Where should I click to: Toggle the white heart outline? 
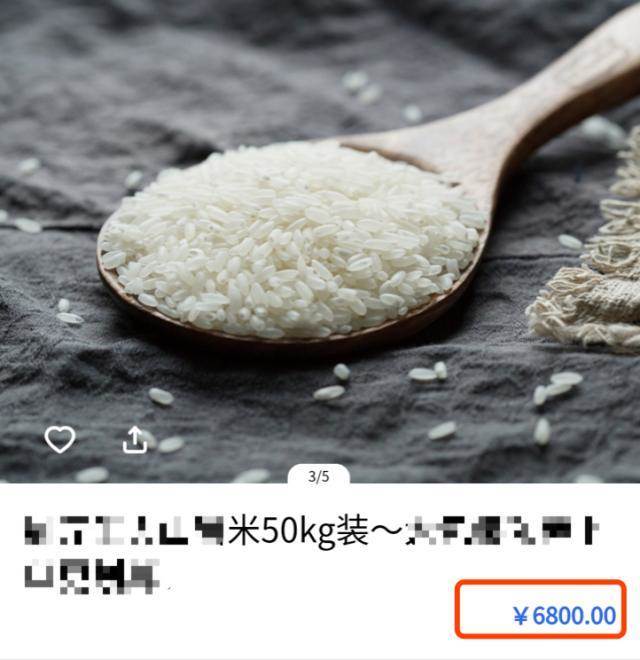coord(60,439)
